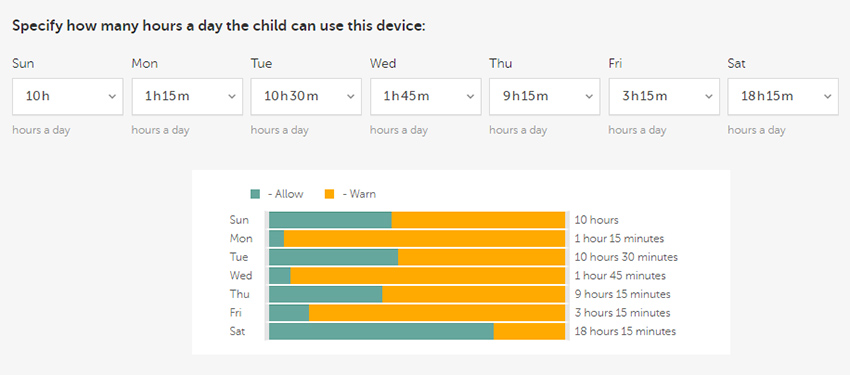Click the green Allow segment of Sat bar
The height and width of the screenshot is (375, 850).
point(382,331)
